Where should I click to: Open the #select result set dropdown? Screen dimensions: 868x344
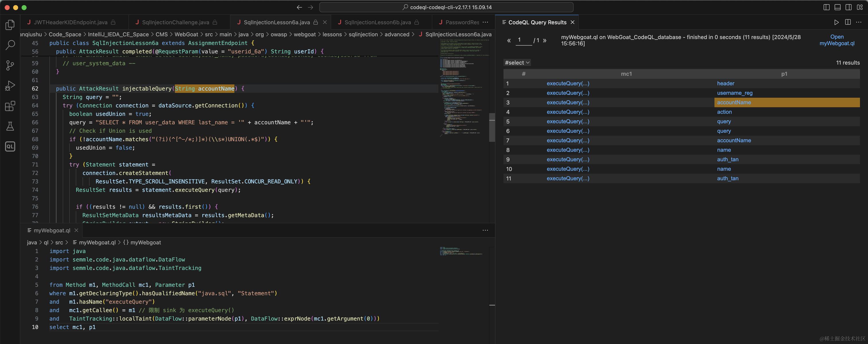tap(517, 63)
